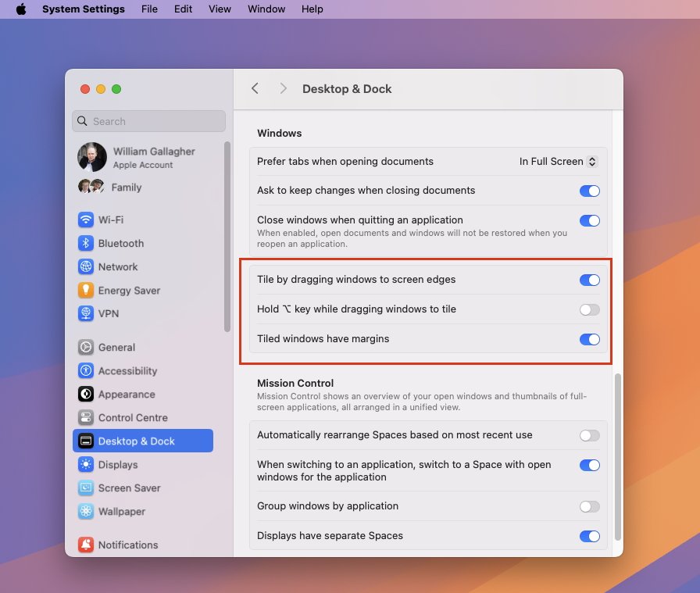Screen dimensions: 700x593
Task: Select Displays label in the sidebar
Action: pos(118,464)
